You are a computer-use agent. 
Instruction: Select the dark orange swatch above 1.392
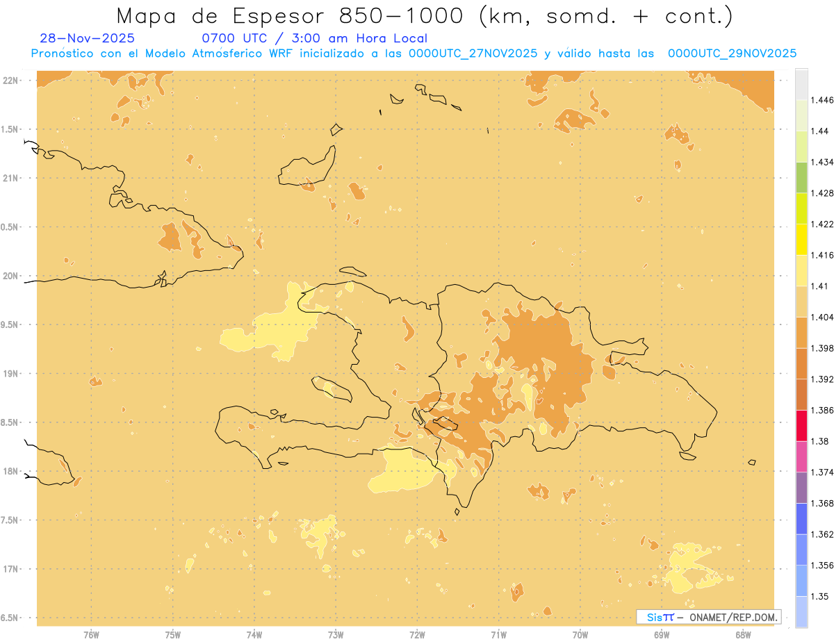(x=801, y=363)
